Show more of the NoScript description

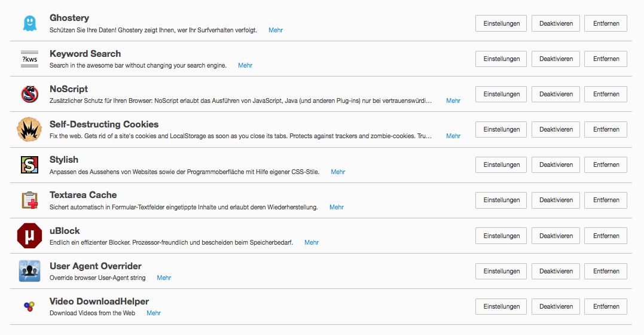coord(453,100)
